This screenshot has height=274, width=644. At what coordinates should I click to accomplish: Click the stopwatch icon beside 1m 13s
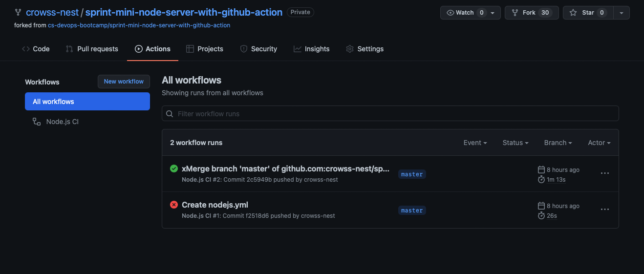pos(541,179)
